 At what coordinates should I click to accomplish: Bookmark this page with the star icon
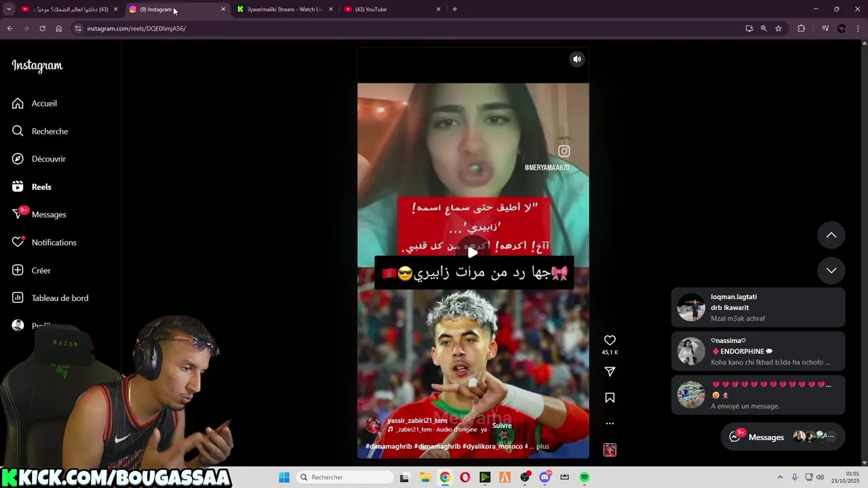click(x=778, y=28)
